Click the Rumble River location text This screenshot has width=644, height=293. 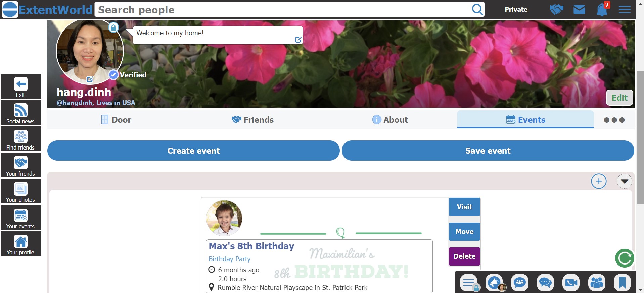[x=292, y=288]
